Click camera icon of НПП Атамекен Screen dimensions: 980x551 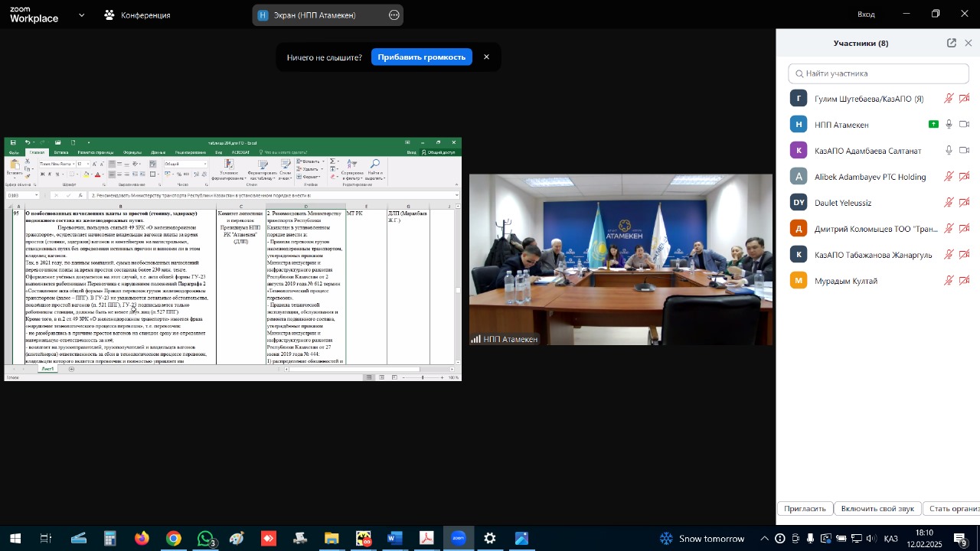(x=965, y=125)
